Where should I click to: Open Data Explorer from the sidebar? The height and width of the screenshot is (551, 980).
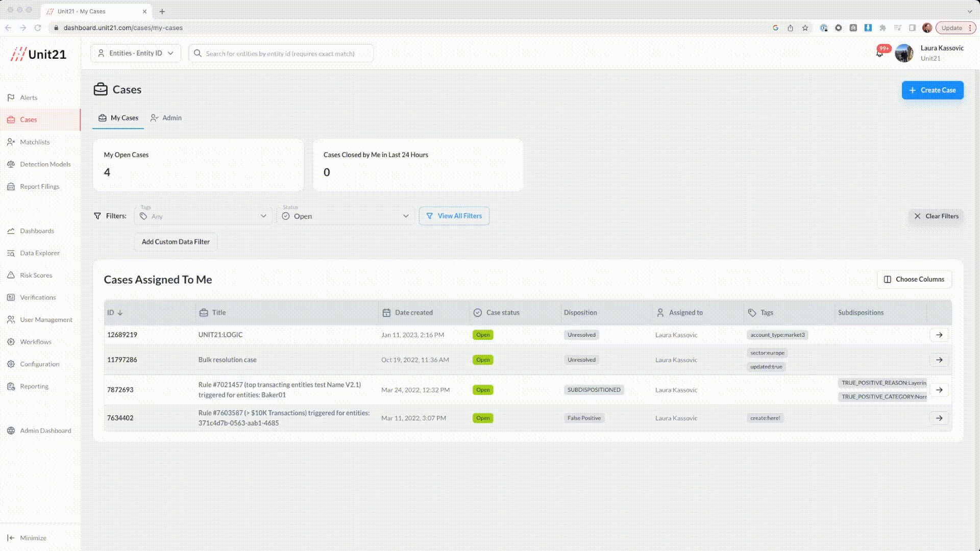(x=39, y=253)
